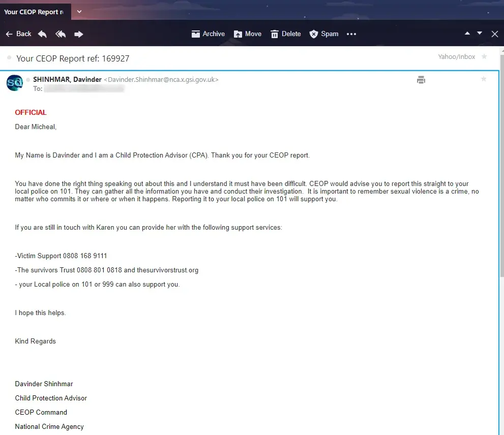This screenshot has height=435, width=504.
Task: Open the Yahoo/Inbox folder label
Action: 456,57
